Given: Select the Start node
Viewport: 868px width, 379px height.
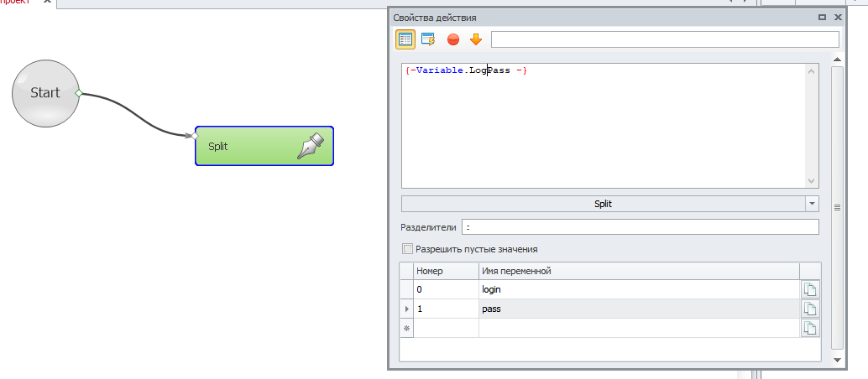Looking at the screenshot, I should point(44,94).
